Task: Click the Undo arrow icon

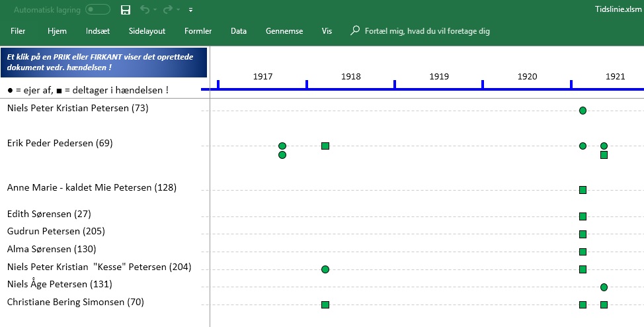Action: 145,9
